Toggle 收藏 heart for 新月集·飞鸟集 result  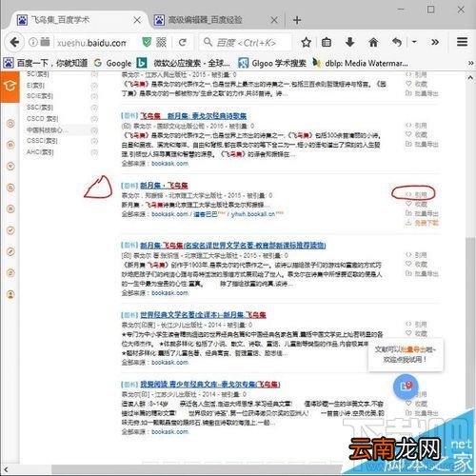pyautogui.click(x=416, y=204)
